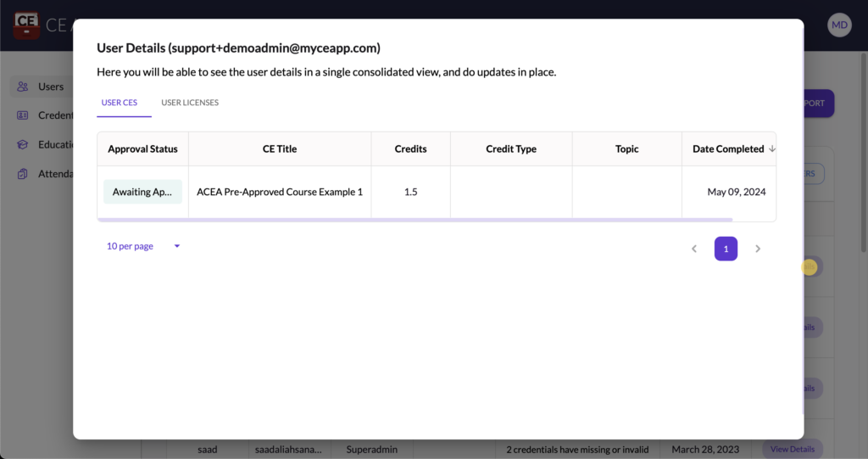868x459 pixels.
Task: Open ACEA Pre-Approved Course Example 1 row
Action: click(x=280, y=192)
